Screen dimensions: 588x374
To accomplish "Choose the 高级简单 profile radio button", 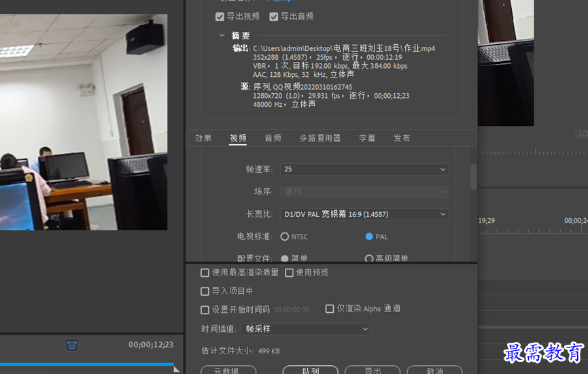I will 369,258.
